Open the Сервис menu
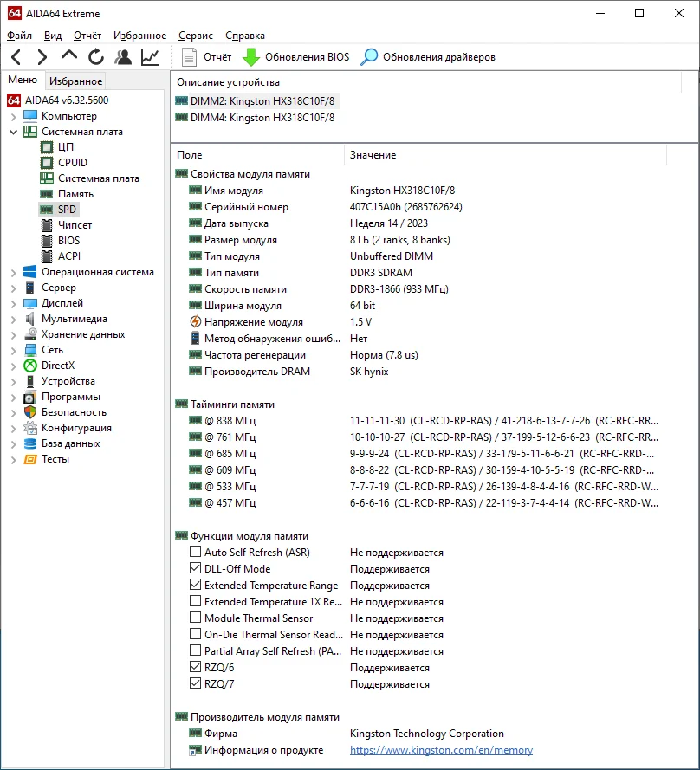 [x=196, y=36]
